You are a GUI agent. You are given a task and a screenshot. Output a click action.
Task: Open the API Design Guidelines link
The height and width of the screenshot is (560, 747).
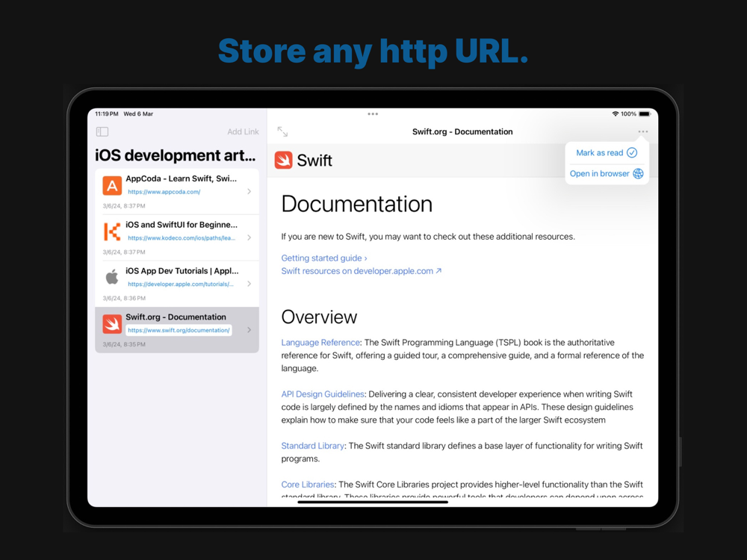[x=323, y=394]
